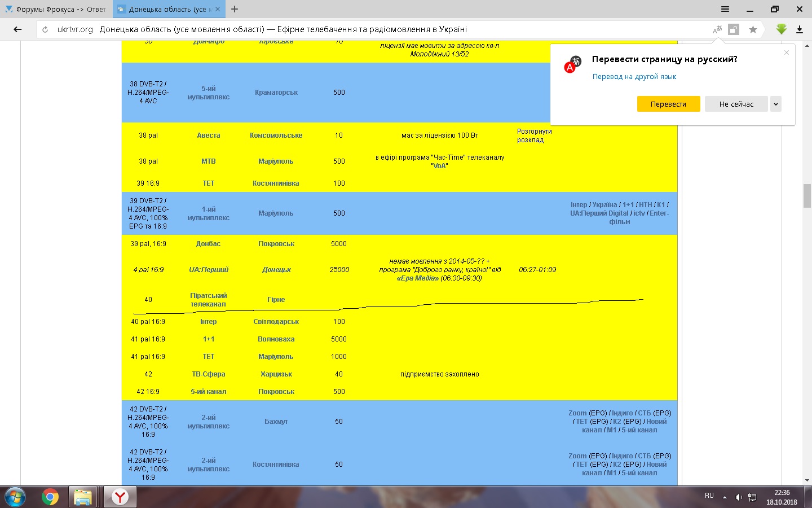
Task: Expand the dropdown next to Не сейчас
Action: coord(776,104)
